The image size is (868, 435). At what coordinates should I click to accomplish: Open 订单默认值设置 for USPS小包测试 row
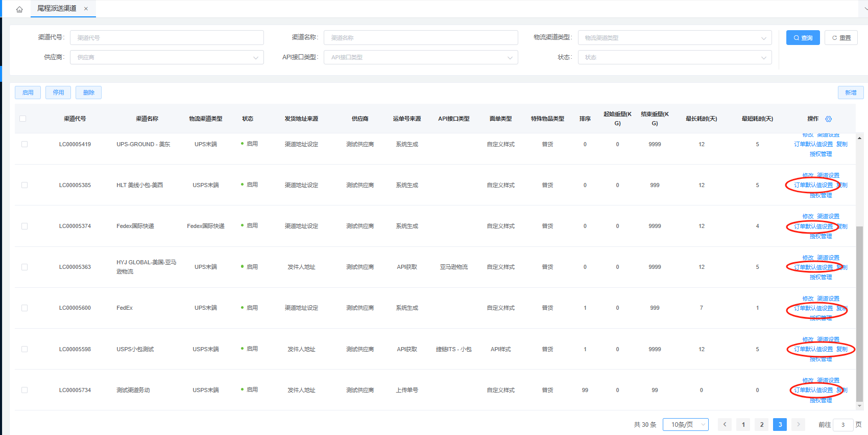pos(813,349)
